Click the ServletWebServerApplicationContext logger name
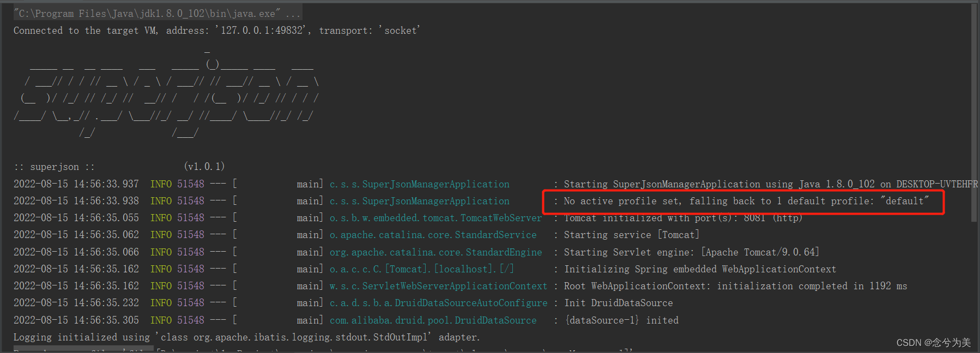The height and width of the screenshot is (353, 980). (x=438, y=286)
